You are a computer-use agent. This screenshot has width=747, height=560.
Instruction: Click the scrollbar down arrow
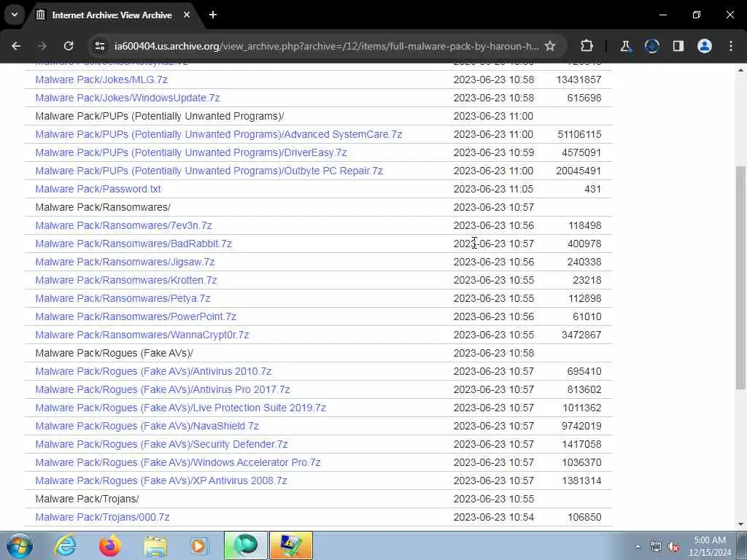[741, 524]
